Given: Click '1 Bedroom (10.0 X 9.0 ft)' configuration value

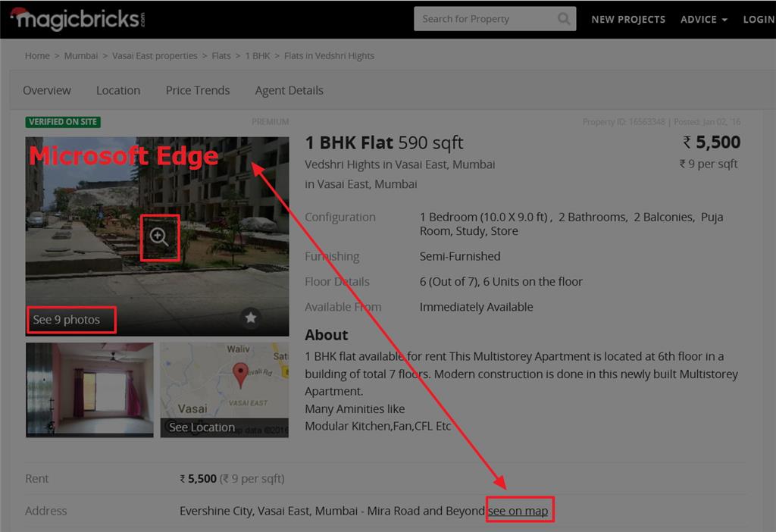Looking at the screenshot, I should click(486, 217).
